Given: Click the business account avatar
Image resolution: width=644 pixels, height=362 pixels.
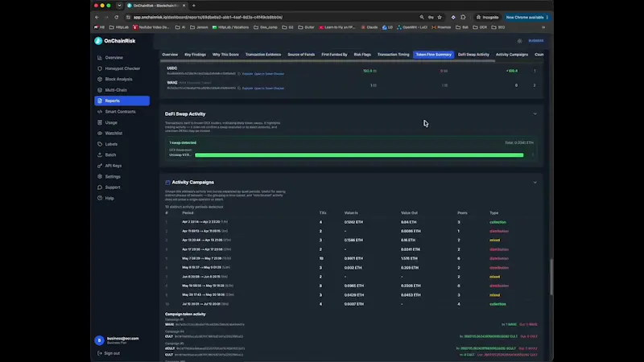Looking at the screenshot, I should (99, 340).
